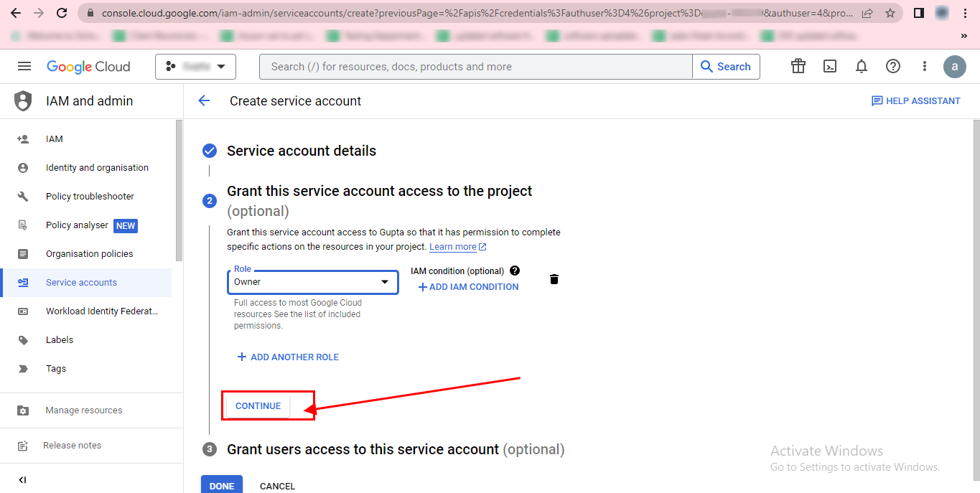Open the notifications bell
The image size is (980, 493).
[x=861, y=67]
